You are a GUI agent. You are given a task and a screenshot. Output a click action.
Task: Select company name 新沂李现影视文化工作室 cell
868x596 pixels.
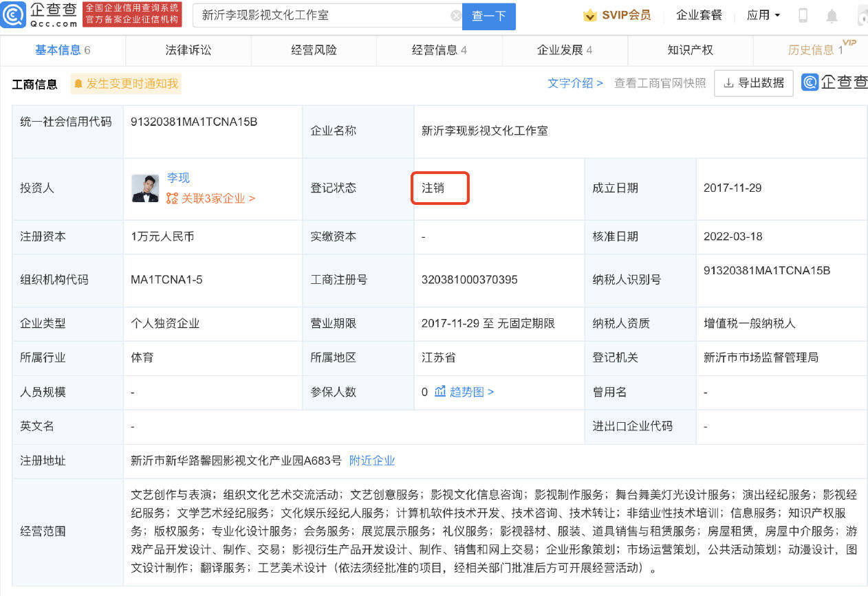click(485, 131)
